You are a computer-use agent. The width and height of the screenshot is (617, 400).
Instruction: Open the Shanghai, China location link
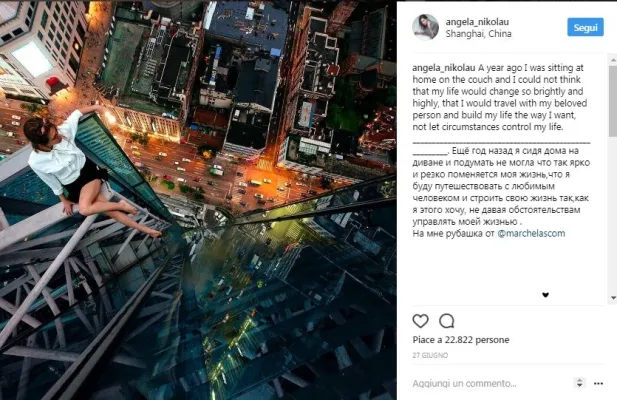[x=478, y=34]
